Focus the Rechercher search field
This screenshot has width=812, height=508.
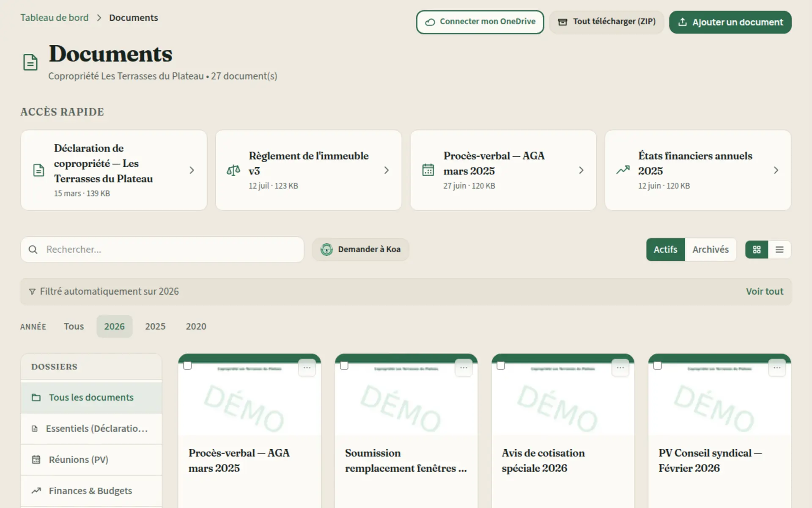click(x=162, y=249)
